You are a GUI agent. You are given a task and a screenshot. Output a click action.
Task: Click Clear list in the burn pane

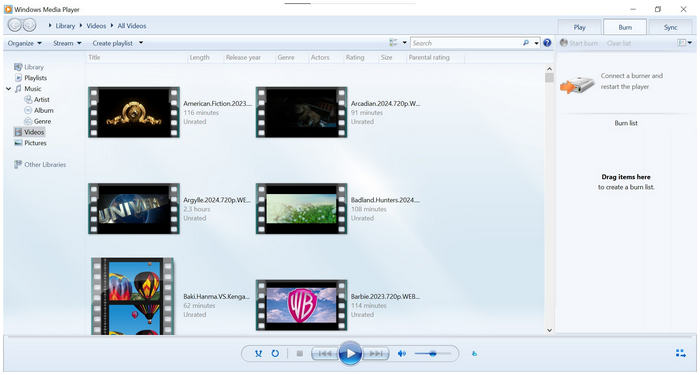point(619,43)
